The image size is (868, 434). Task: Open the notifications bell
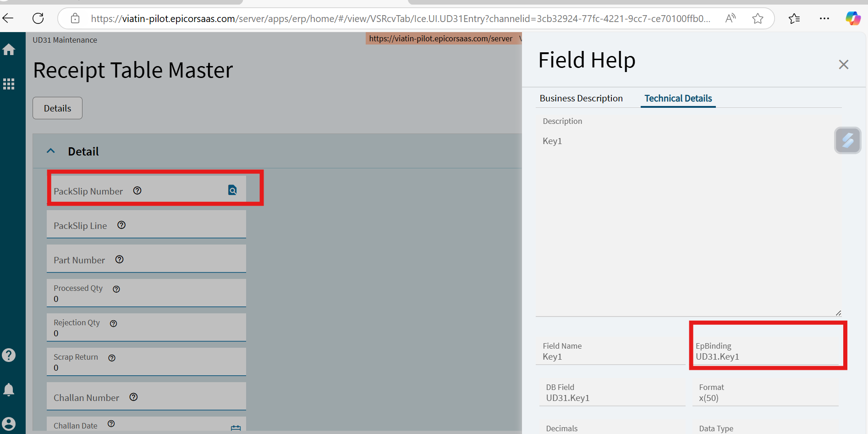click(x=9, y=389)
